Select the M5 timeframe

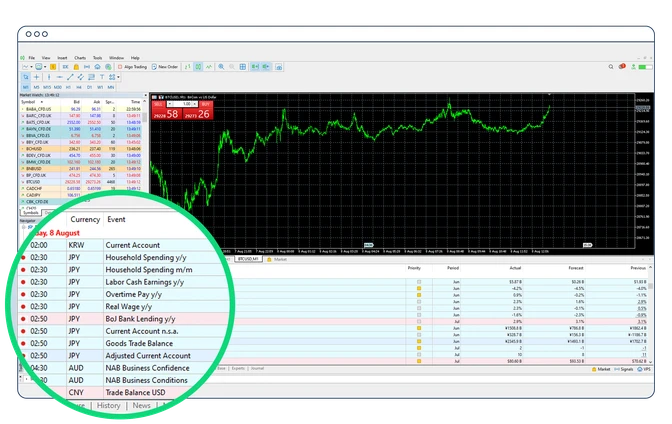(x=36, y=87)
